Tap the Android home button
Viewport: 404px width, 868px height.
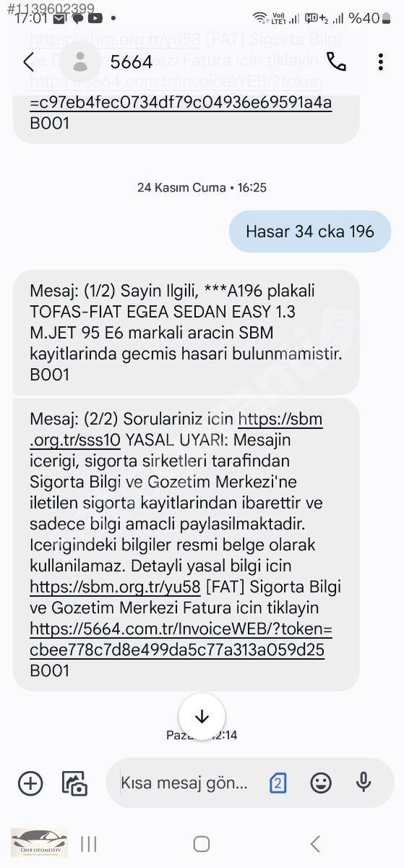[202, 843]
